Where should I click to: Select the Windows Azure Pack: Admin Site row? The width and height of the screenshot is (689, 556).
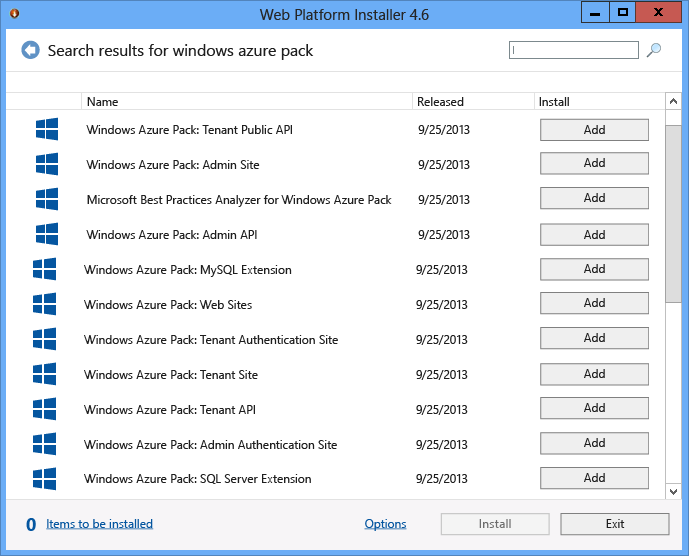coord(173,164)
